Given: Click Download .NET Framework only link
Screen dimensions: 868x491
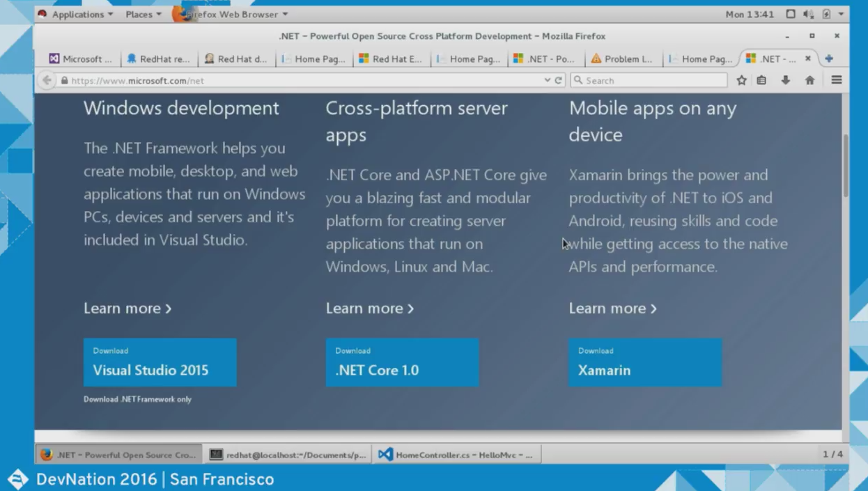Looking at the screenshot, I should (x=137, y=400).
